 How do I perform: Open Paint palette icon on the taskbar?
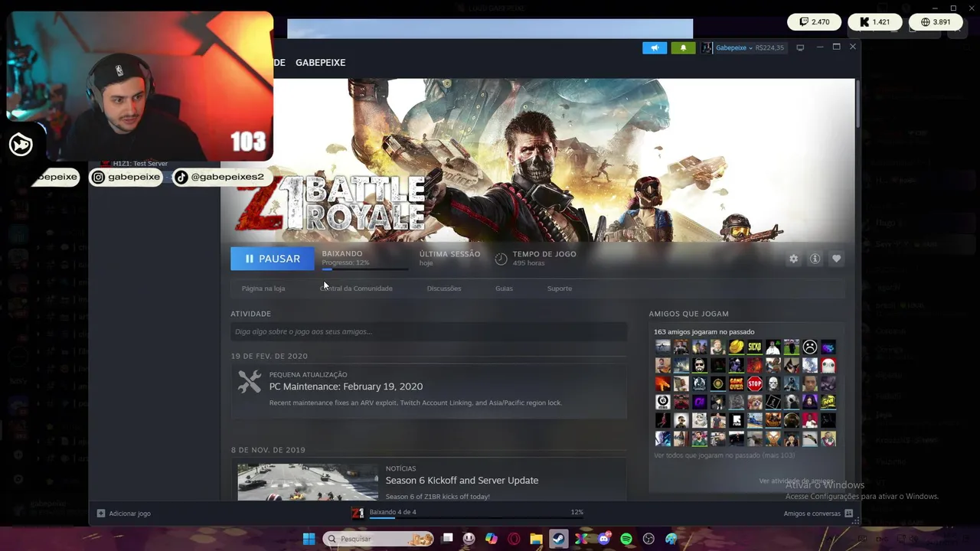click(x=671, y=539)
